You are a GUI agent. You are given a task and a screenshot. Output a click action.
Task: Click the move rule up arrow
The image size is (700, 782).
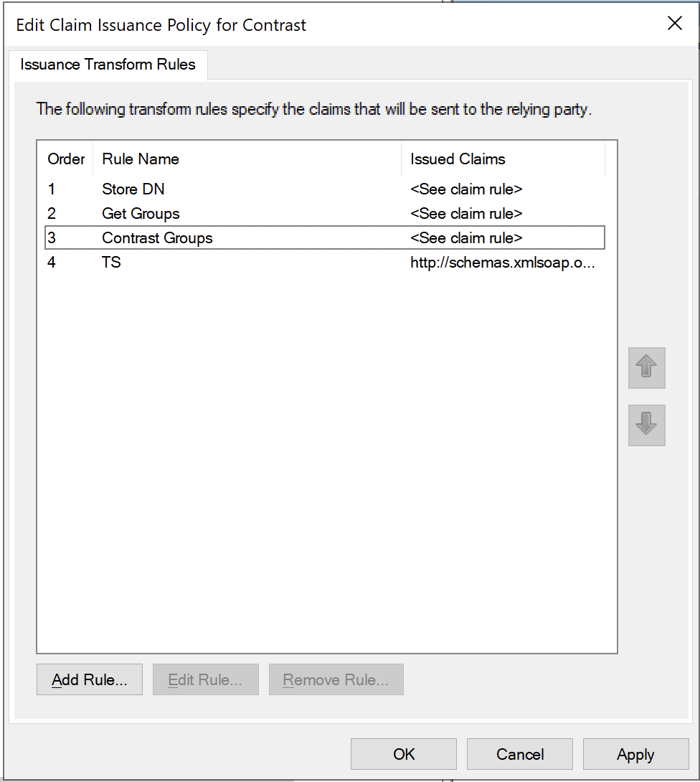pos(647,367)
